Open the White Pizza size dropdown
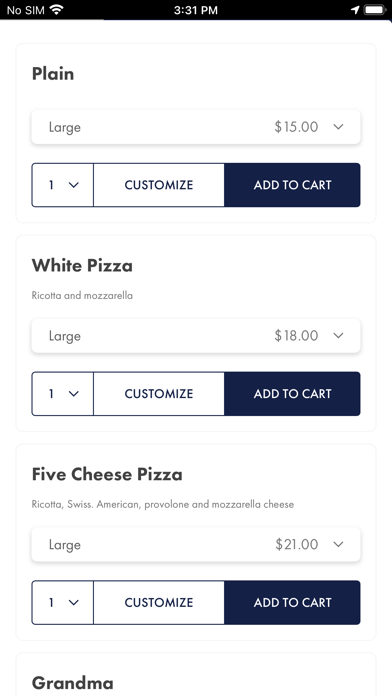Screen dimensions: 392x696 [196, 336]
